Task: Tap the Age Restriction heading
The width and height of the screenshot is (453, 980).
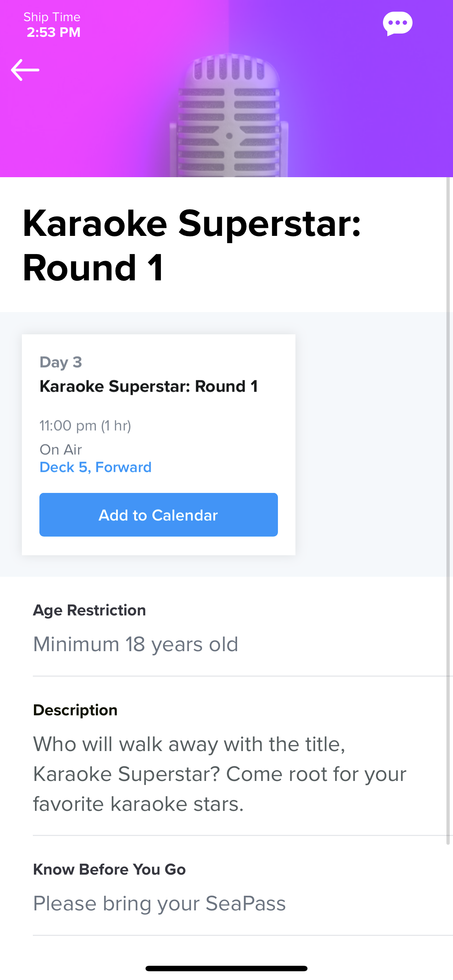Action: click(x=89, y=610)
